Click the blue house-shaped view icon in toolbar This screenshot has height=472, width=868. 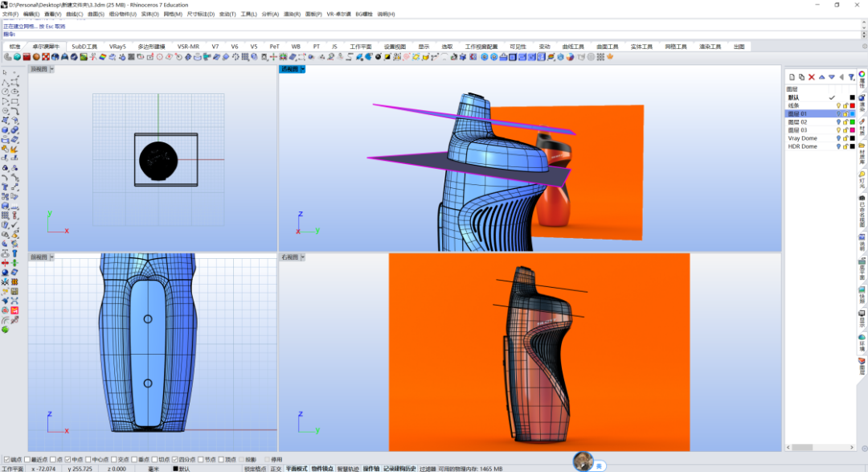(x=502, y=56)
